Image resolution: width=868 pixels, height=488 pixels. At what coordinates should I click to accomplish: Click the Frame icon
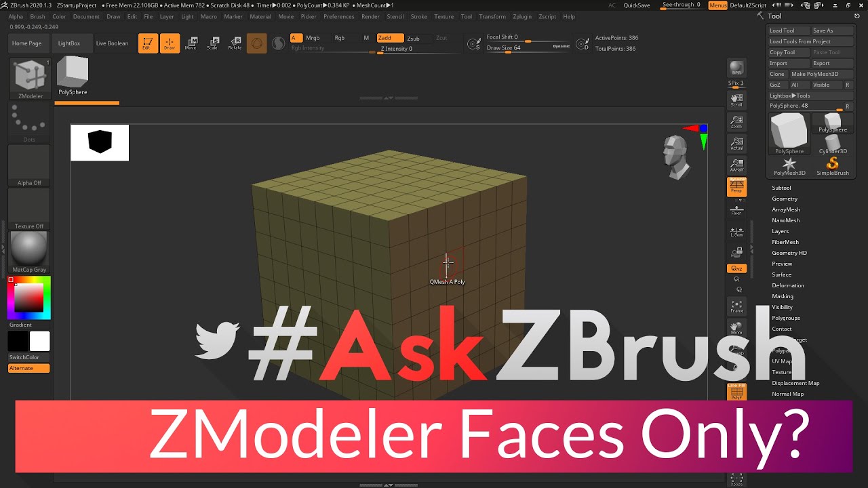point(736,306)
